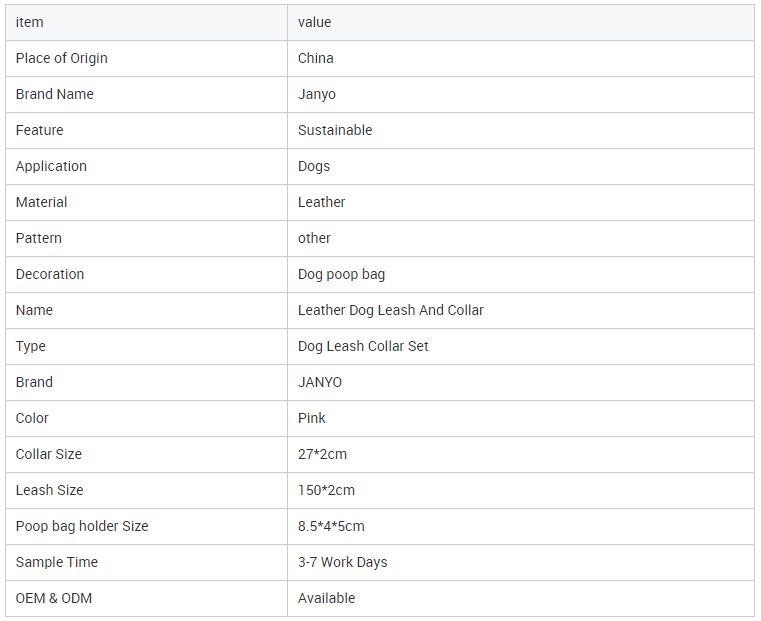The height and width of the screenshot is (621, 761).
Task: Click the uppercase 'JANYO' brand value
Action: pyautogui.click(x=320, y=382)
